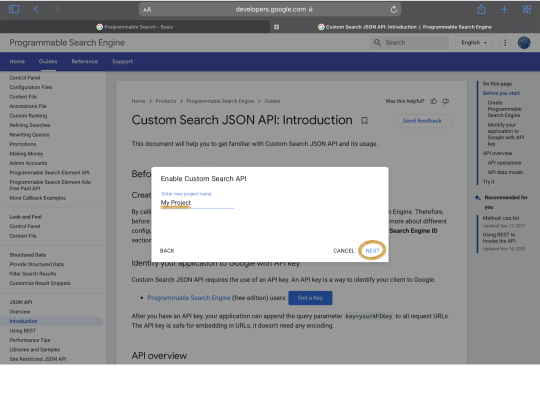Open the English language dropdown
Viewport: 540px width, 405px height.
(x=474, y=42)
